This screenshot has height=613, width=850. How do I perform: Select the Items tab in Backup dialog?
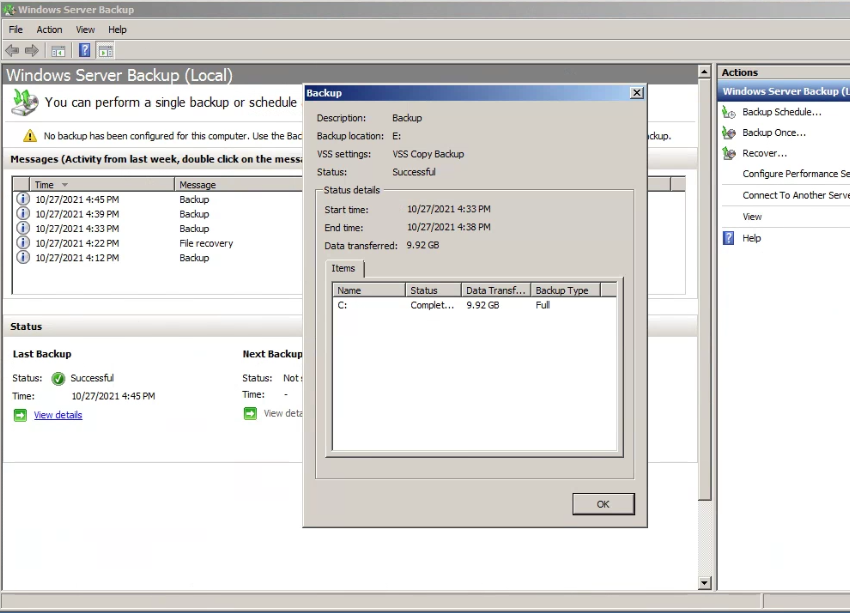(x=344, y=269)
